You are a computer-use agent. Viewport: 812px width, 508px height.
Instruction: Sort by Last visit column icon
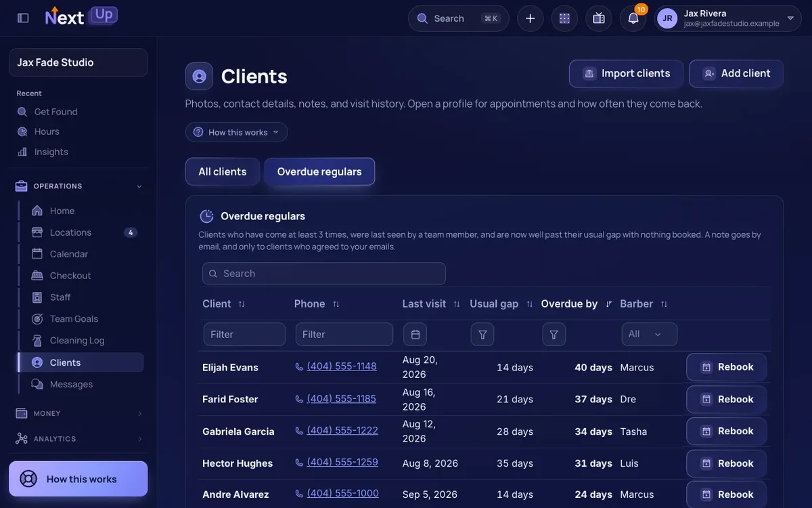457,304
